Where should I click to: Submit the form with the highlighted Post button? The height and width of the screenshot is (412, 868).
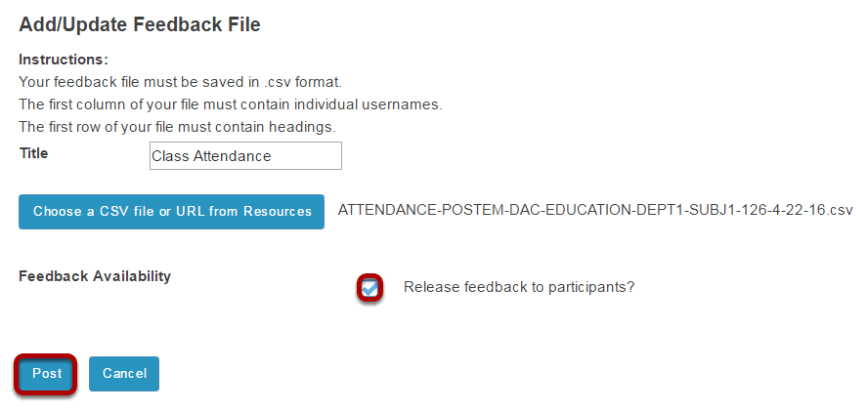point(47,374)
